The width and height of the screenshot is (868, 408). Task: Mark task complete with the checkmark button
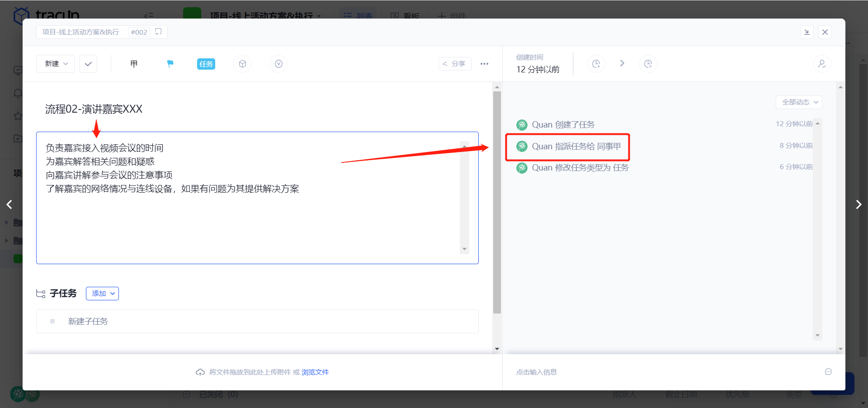[x=88, y=64]
